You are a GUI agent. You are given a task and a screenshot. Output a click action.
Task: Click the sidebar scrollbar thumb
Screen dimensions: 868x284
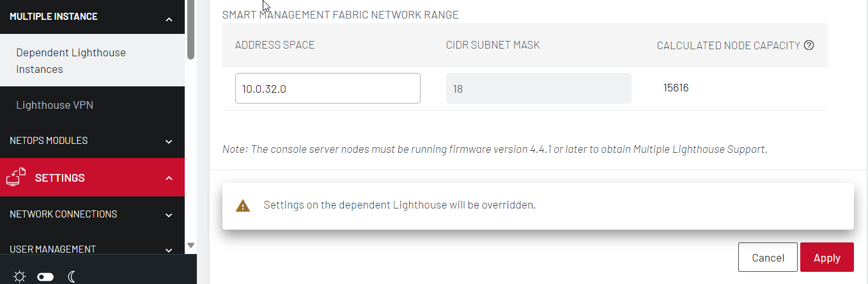[190, 30]
